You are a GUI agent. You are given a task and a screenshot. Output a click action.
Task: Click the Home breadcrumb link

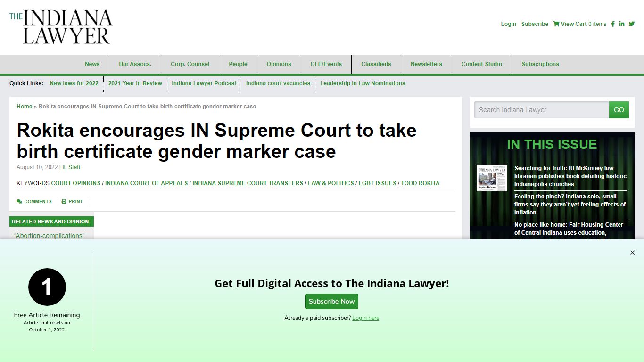click(x=25, y=107)
